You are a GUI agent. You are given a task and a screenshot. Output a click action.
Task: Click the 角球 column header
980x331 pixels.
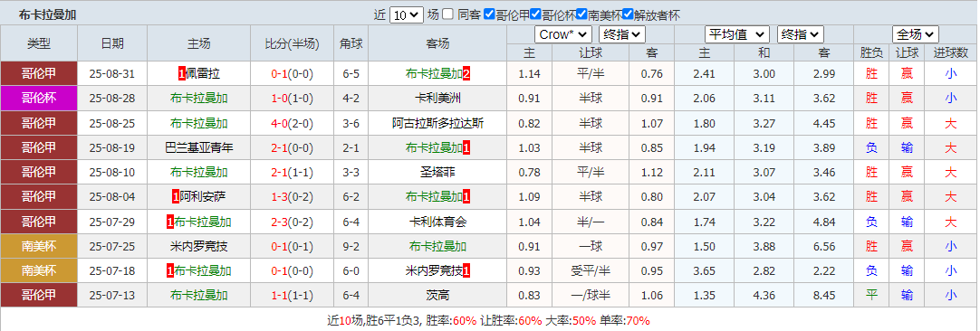351,43
